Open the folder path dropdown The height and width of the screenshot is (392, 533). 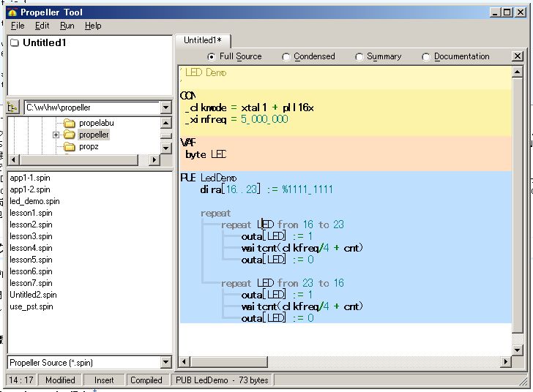coord(165,108)
